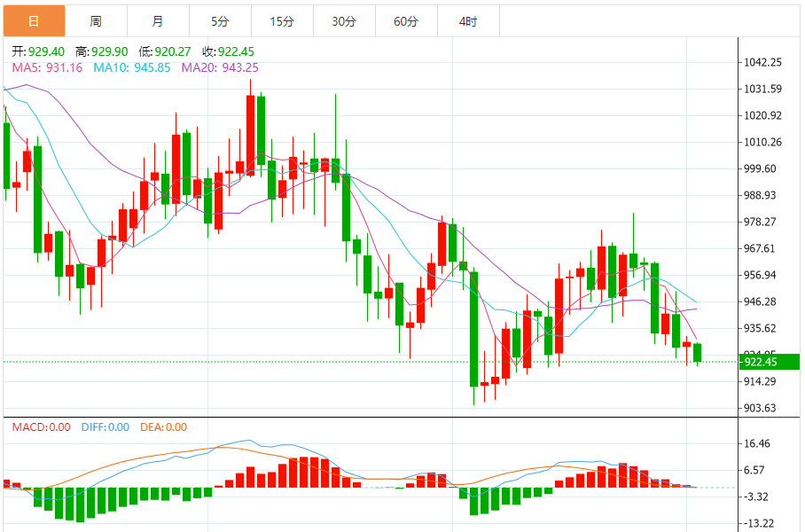Click the 946.28 price axis label
Image resolution: width=805 pixels, height=532 pixels.
coord(761,302)
